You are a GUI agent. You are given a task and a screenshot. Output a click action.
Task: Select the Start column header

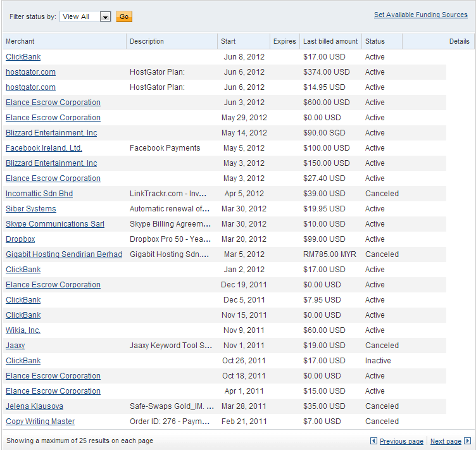pos(228,41)
